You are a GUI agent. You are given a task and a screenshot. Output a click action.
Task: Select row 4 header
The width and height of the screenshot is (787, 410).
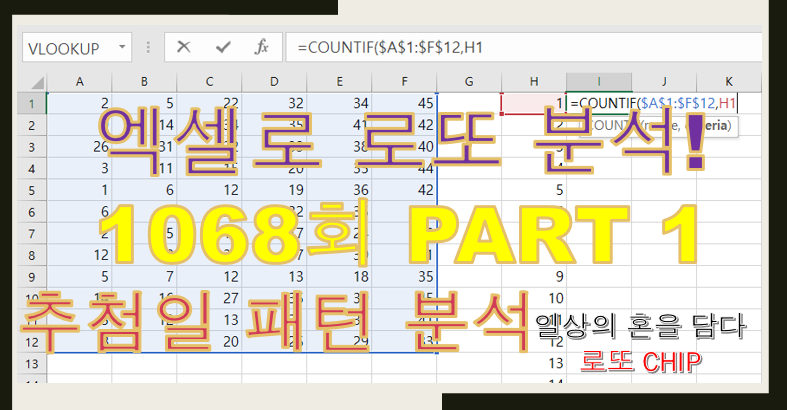(x=32, y=169)
